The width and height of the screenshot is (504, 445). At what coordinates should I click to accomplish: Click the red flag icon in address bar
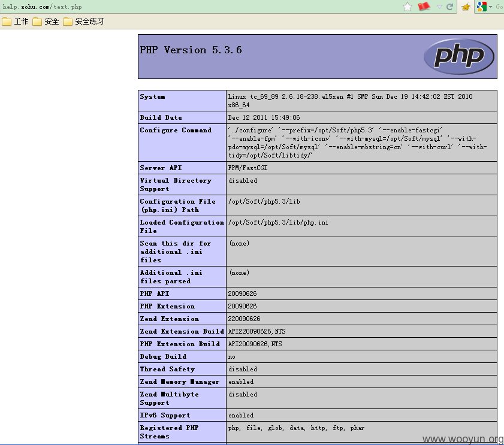pos(424,7)
